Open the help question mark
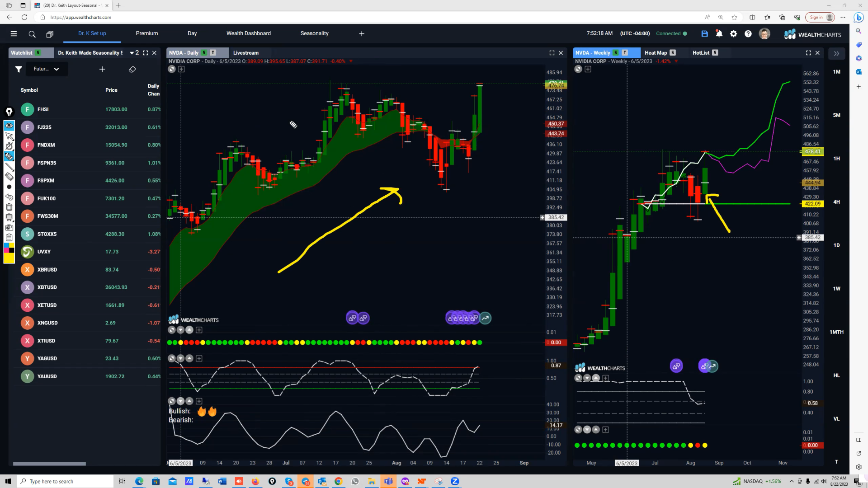The width and height of the screenshot is (868, 488). (748, 34)
